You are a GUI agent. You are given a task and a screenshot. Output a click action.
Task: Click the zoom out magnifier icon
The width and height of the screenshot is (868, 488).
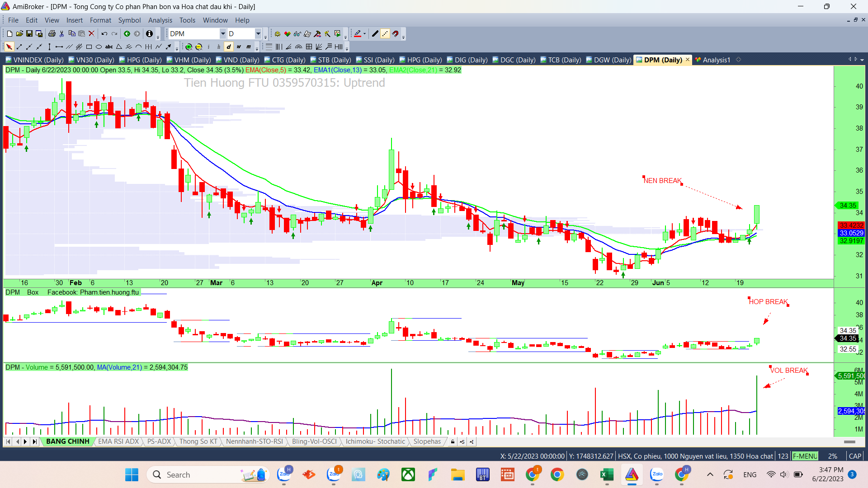click(x=198, y=47)
